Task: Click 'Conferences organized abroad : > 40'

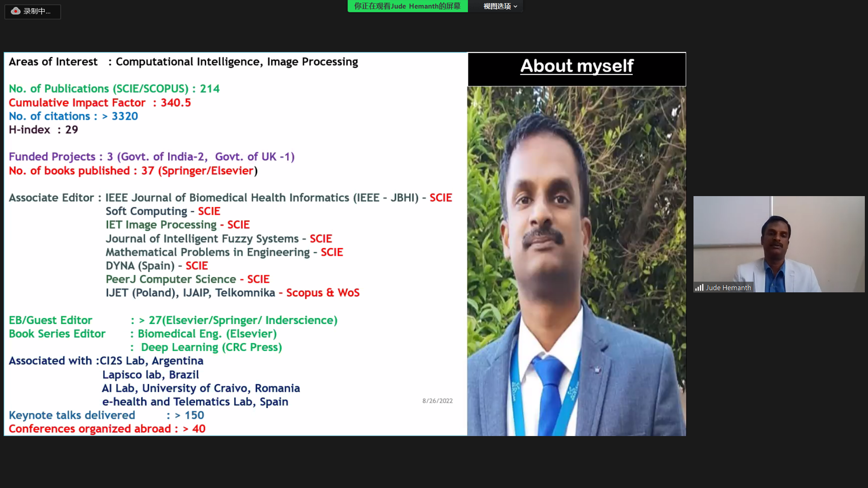Action: tap(107, 429)
